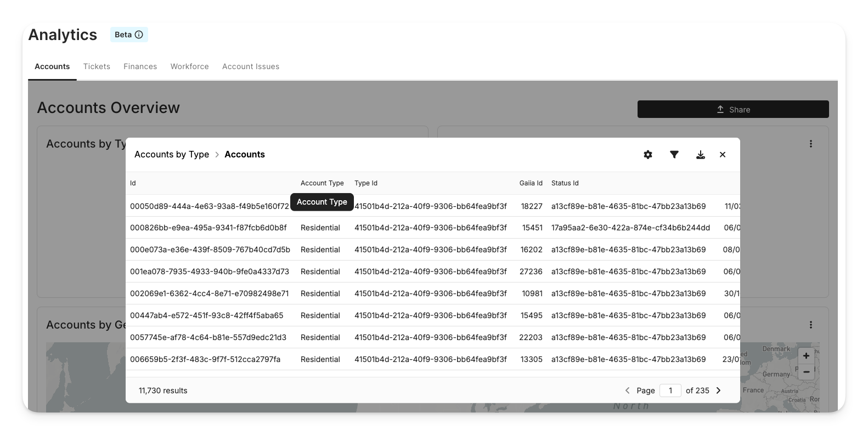The image size is (868, 435).
Task: Click the Share button
Action: pos(733,109)
